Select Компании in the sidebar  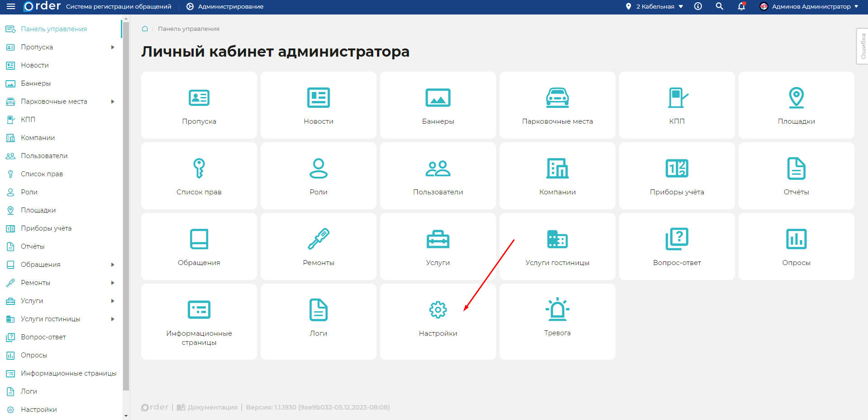tap(38, 138)
